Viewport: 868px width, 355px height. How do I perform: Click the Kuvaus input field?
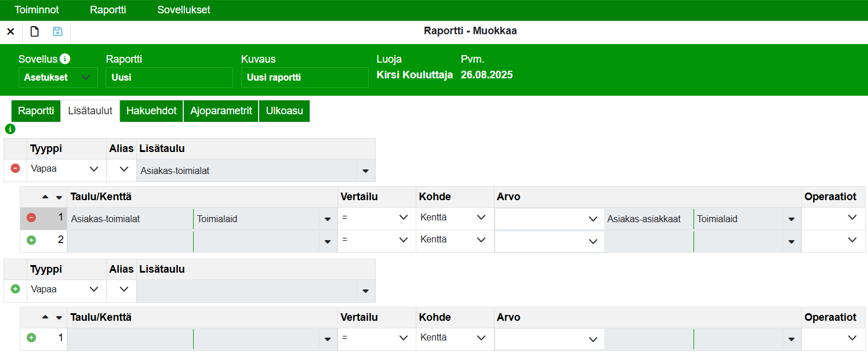click(304, 78)
